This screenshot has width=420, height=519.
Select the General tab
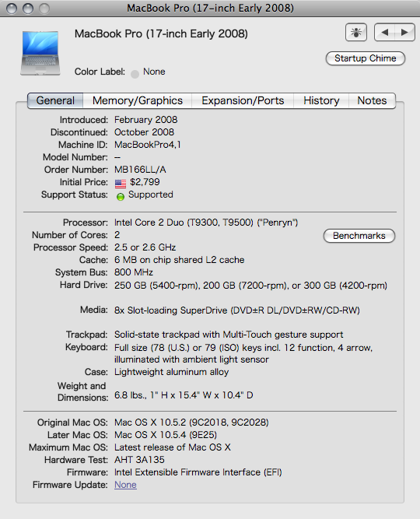coord(55,100)
